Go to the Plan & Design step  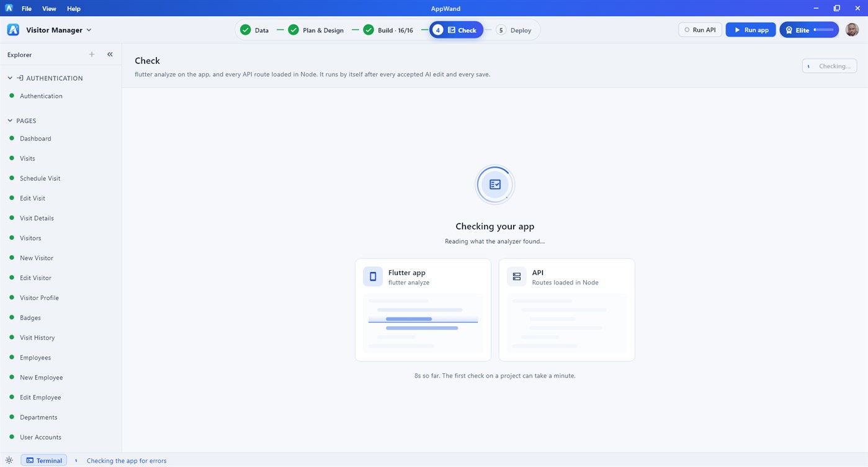(x=316, y=30)
